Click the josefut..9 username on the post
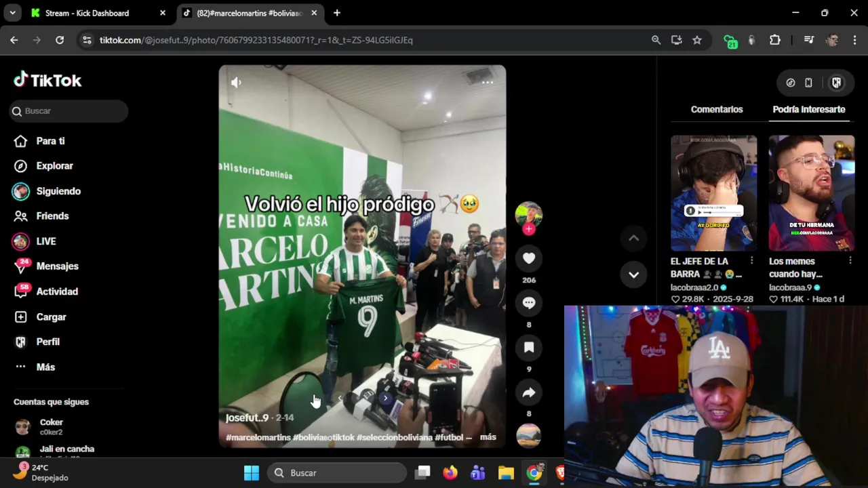868x488 pixels. [x=247, y=418]
